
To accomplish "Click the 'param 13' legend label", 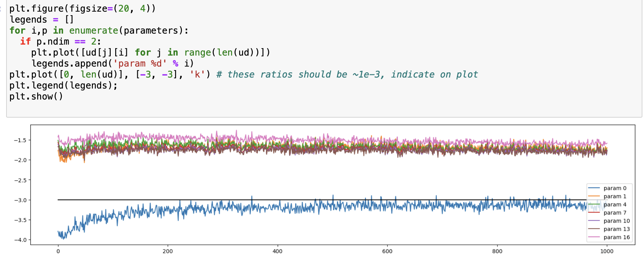I will pyautogui.click(x=616, y=229).
